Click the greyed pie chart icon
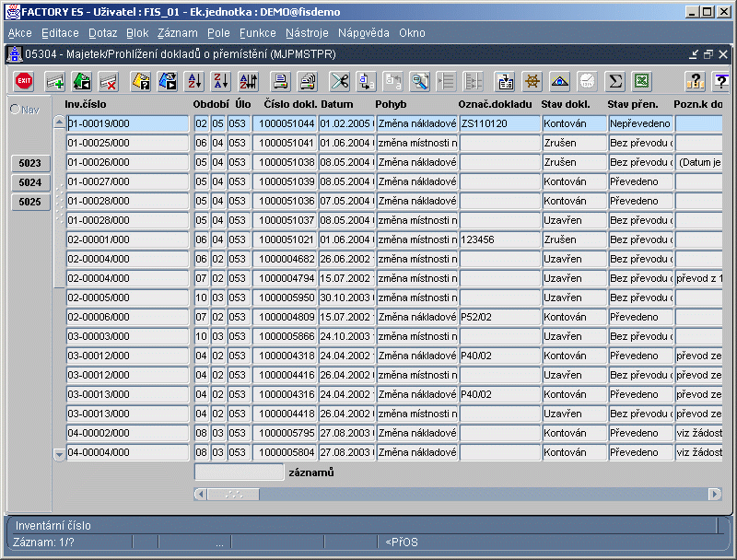The height and width of the screenshot is (560, 737). (587, 81)
